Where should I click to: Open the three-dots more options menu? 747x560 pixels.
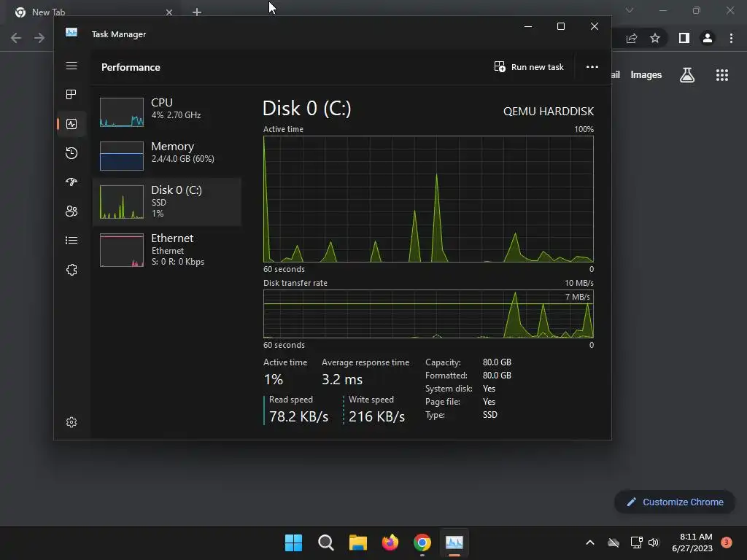(x=592, y=67)
